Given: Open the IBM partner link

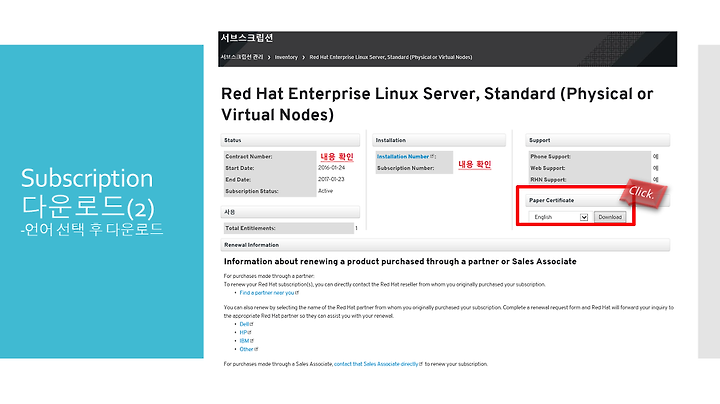Looking at the screenshot, I should point(244,341).
